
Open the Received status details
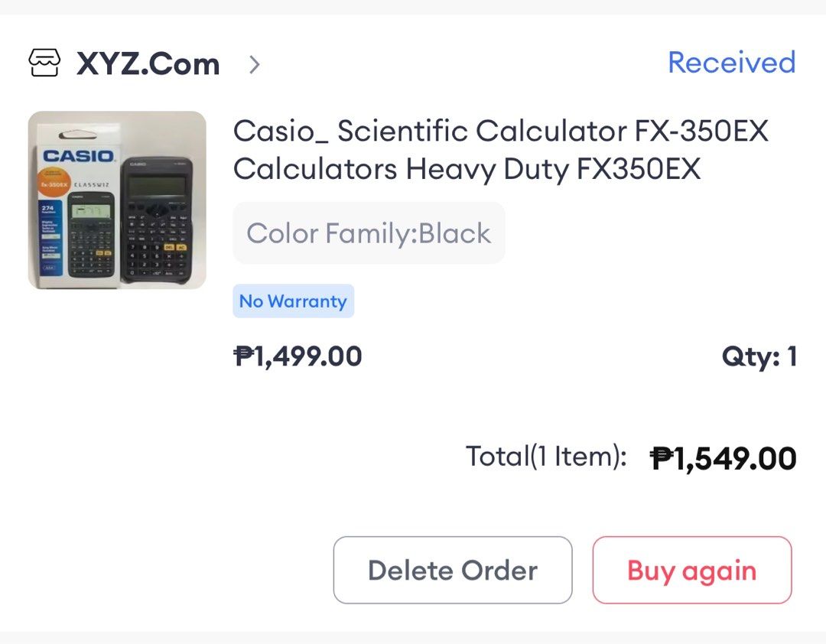click(x=731, y=63)
